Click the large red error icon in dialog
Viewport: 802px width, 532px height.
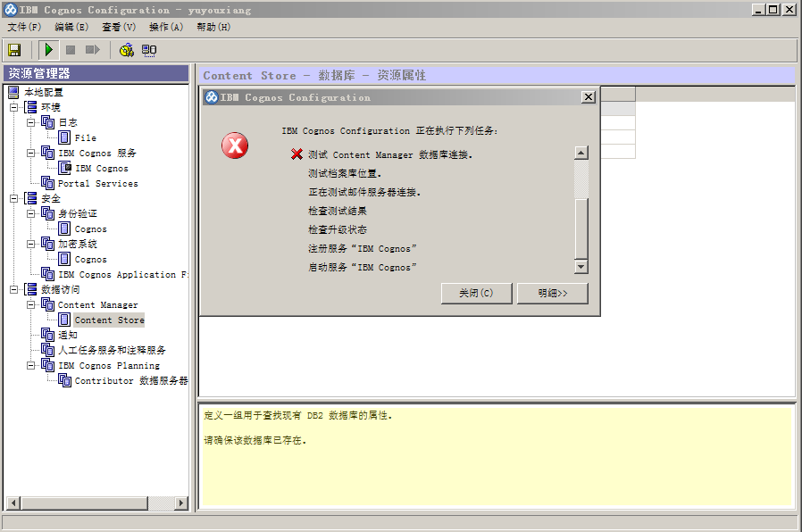pos(235,145)
